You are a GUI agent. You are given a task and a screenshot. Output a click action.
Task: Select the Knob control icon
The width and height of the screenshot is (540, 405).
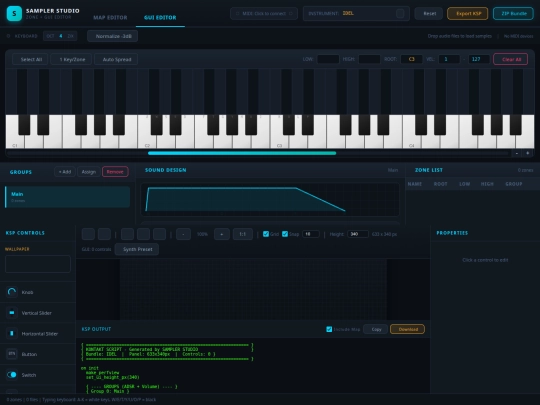[12, 292]
